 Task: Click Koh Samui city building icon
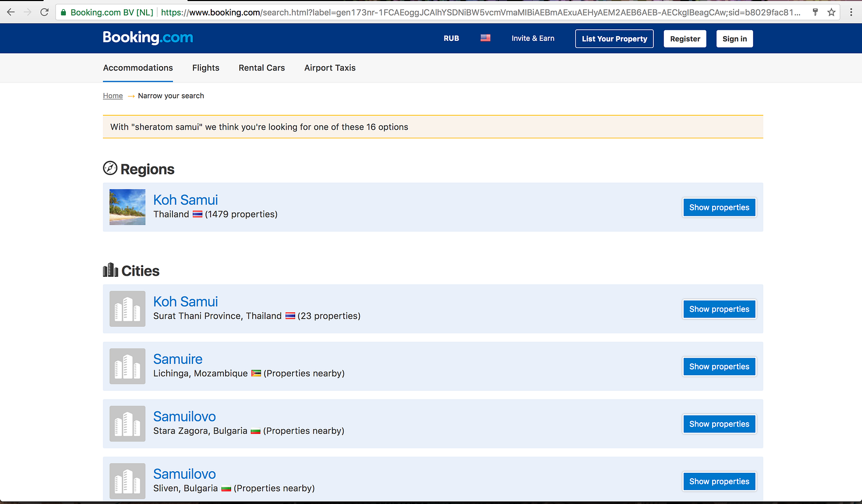click(x=127, y=309)
